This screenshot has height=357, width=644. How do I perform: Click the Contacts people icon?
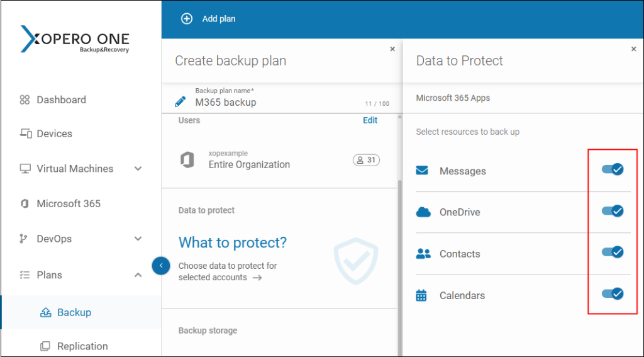(x=423, y=254)
